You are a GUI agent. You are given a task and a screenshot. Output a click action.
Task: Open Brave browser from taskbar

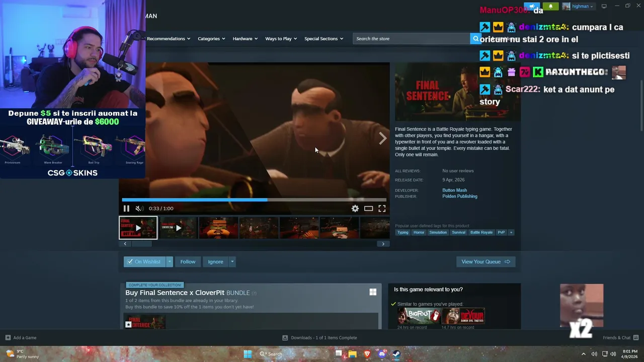point(367,354)
